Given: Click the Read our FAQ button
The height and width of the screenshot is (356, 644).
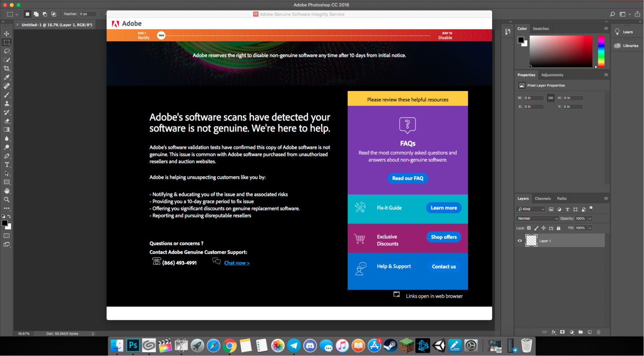Looking at the screenshot, I should pos(408,178).
